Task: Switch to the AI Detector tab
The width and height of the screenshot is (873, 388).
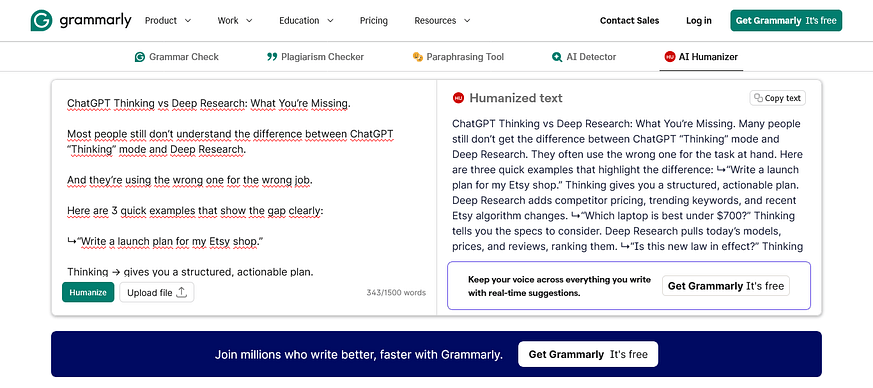Action: tap(584, 57)
